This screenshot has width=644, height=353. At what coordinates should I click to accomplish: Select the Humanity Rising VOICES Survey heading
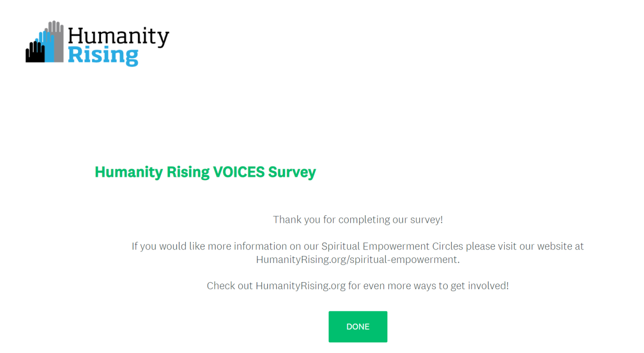(x=205, y=172)
